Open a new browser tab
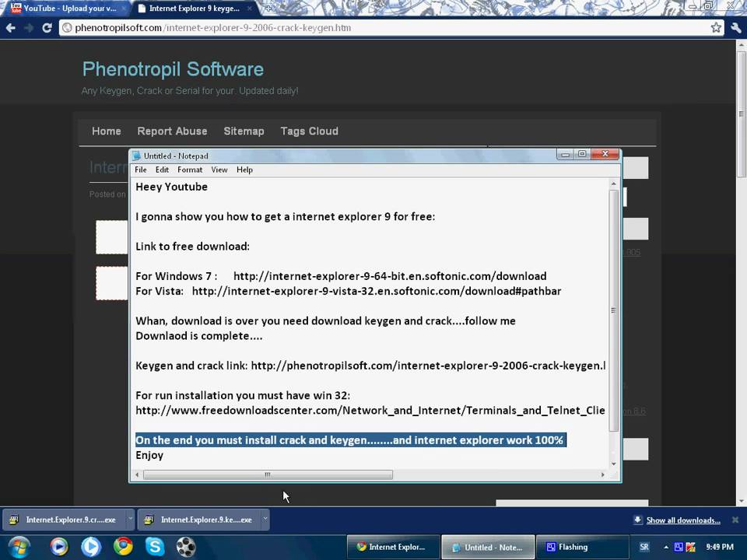Screen dimensions: 747x560 (268, 8)
